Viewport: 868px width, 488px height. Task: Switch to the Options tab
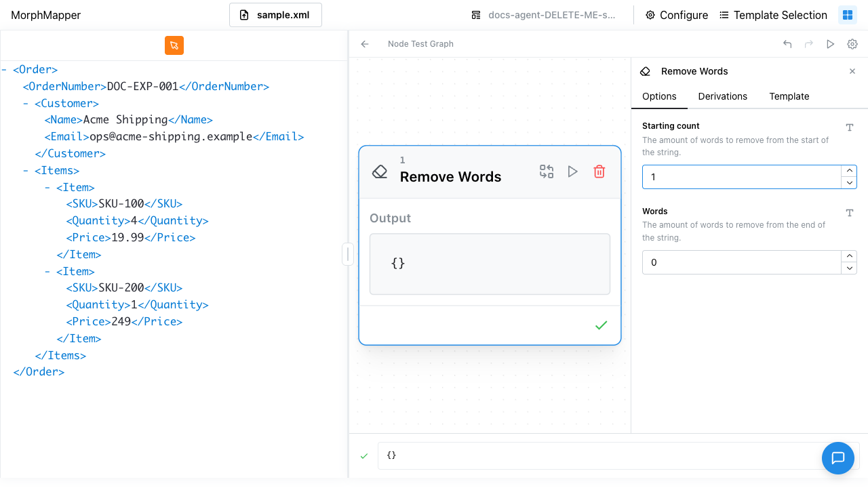pos(659,96)
